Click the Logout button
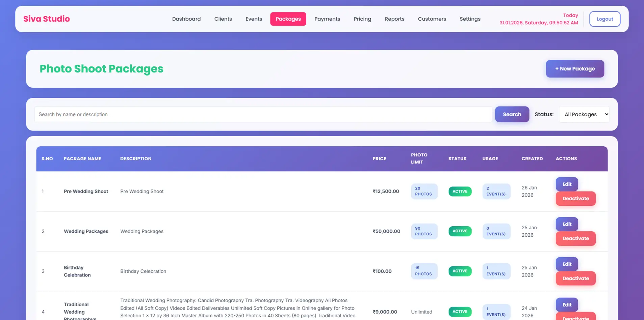The image size is (644, 320). 604,19
